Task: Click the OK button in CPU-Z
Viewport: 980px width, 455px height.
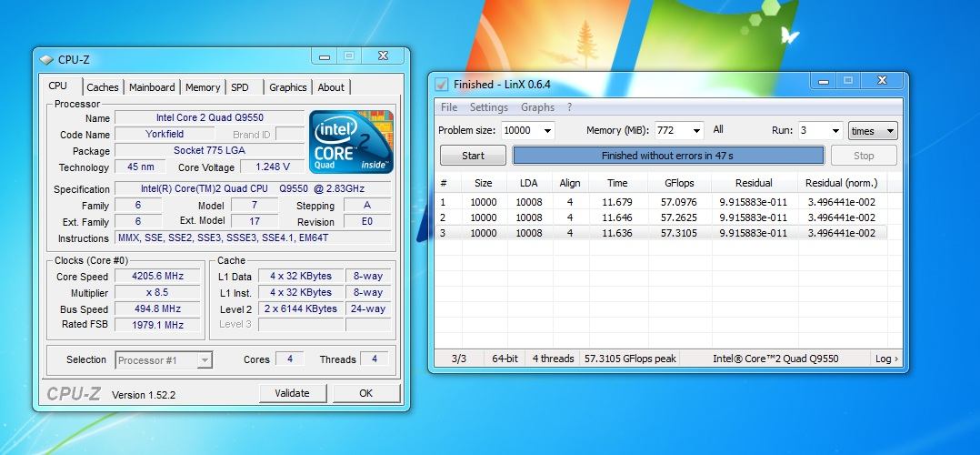Action: click(x=365, y=393)
